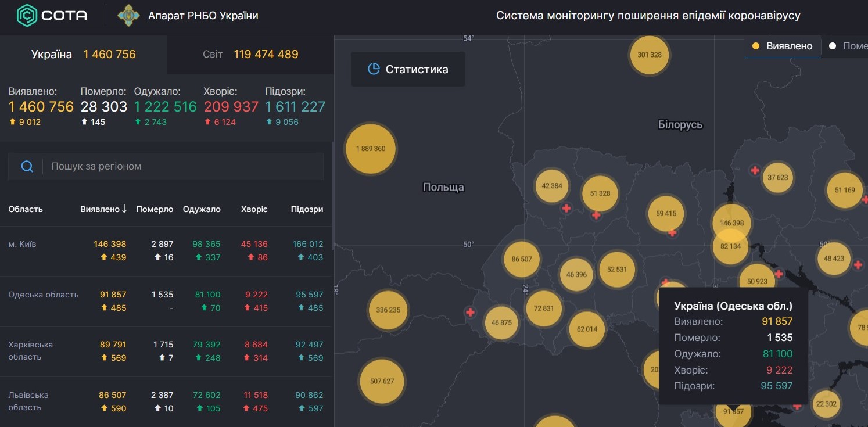Click the 52 531 map bubble
868x427 pixels.
coord(617,270)
